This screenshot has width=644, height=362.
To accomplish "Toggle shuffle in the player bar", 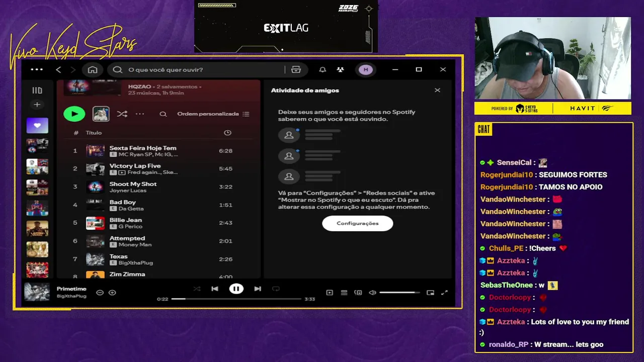I will pyautogui.click(x=197, y=289).
